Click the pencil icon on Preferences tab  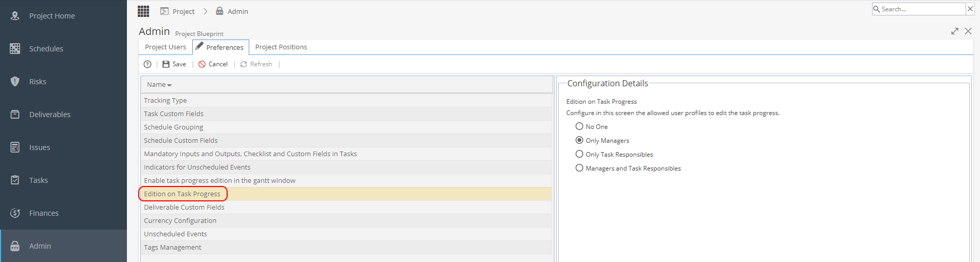199,46
